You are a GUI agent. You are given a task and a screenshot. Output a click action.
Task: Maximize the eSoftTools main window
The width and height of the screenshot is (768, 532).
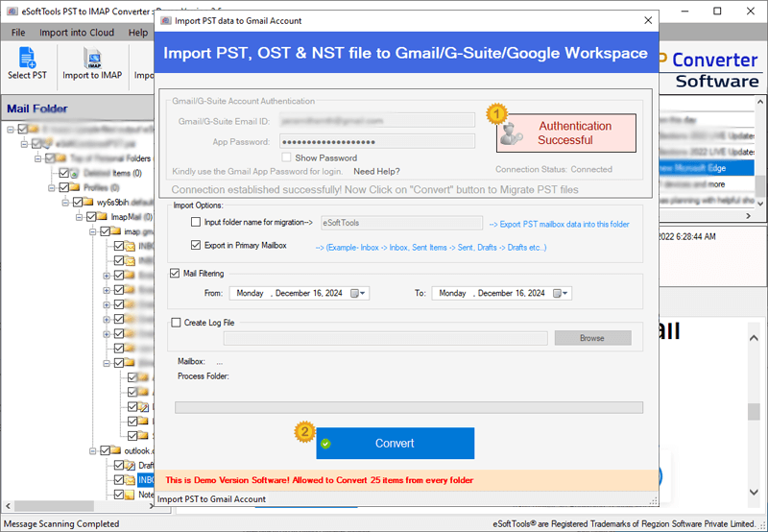[717, 11]
